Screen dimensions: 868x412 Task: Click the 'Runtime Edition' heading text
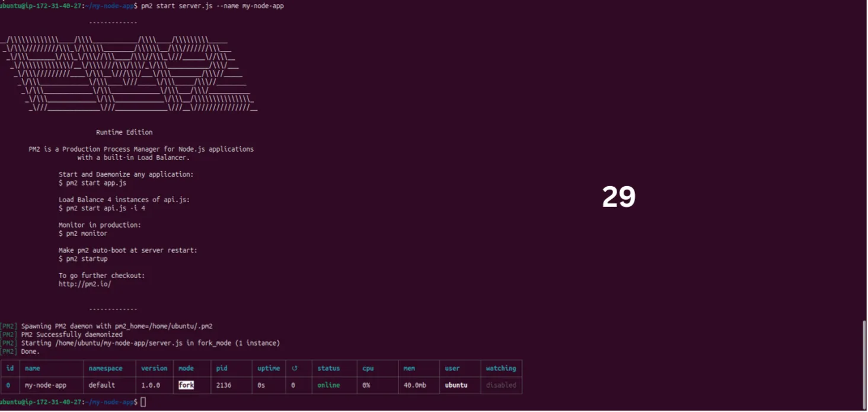pos(125,132)
